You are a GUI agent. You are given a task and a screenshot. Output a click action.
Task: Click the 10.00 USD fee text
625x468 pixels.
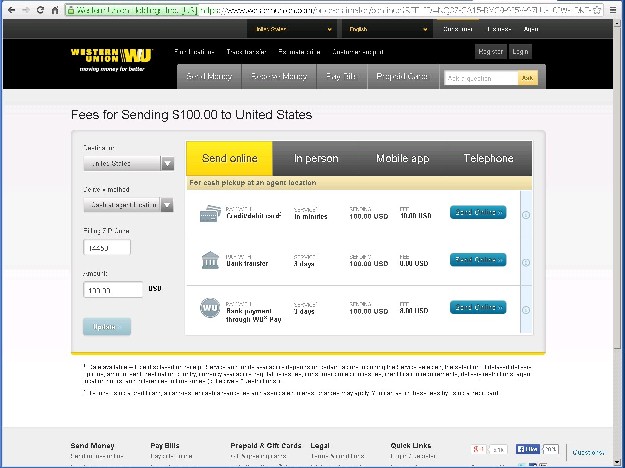[x=416, y=216]
